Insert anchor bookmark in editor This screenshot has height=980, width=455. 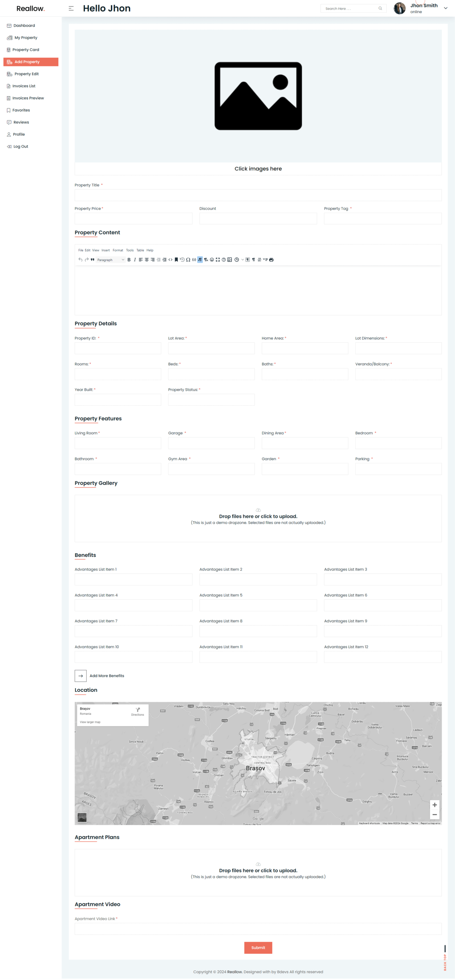point(176,260)
